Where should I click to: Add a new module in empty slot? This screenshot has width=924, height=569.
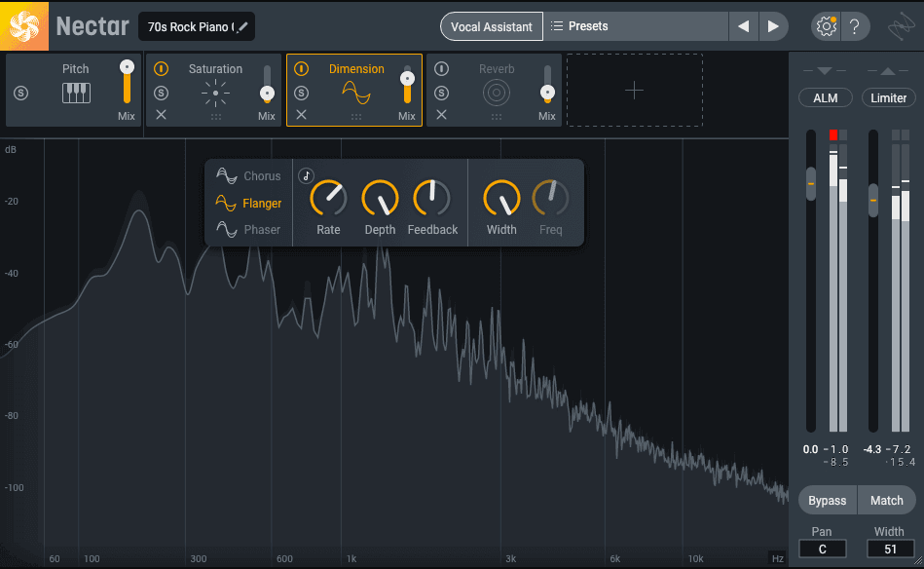[x=634, y=91]
